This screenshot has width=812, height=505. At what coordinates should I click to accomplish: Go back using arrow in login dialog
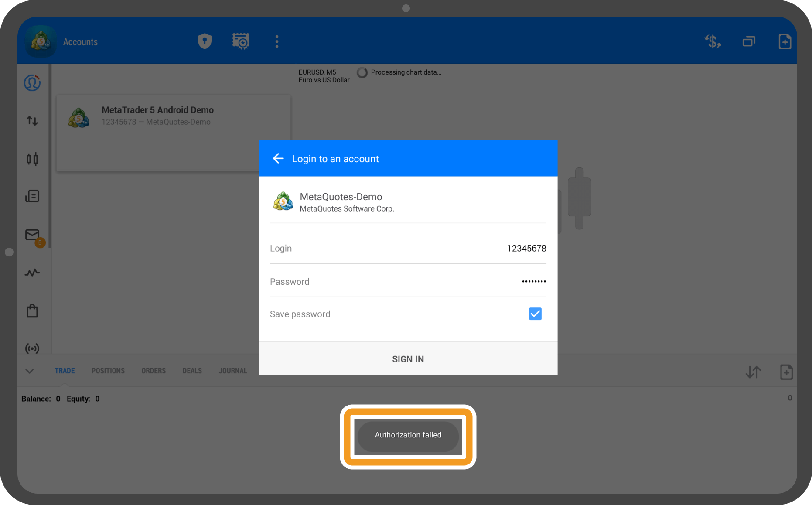[278, 159]
